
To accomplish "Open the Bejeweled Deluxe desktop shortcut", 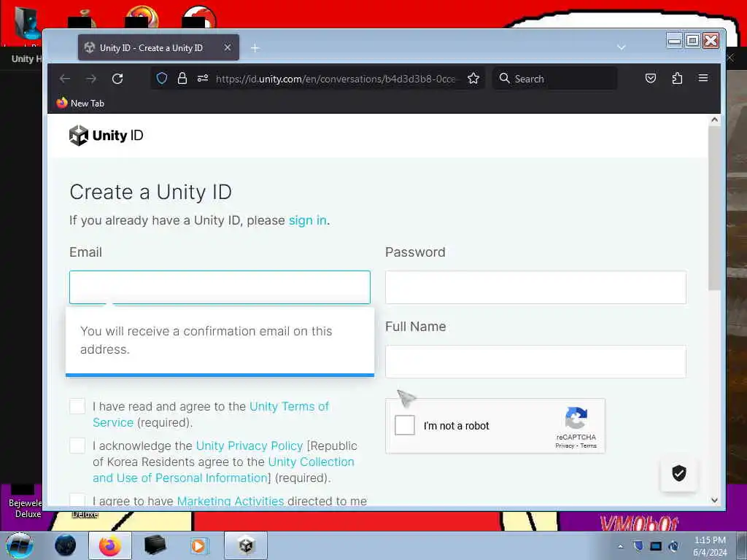I will [x=25, y=500].
